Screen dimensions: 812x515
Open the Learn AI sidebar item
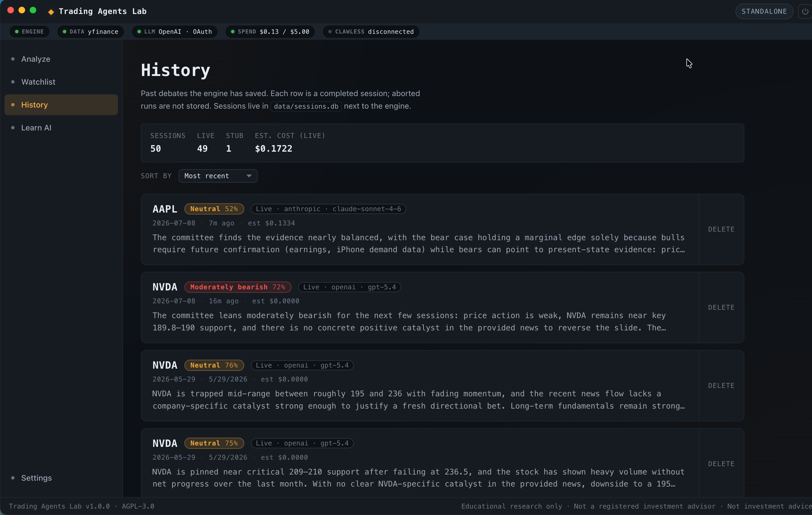tap(61, 128)
